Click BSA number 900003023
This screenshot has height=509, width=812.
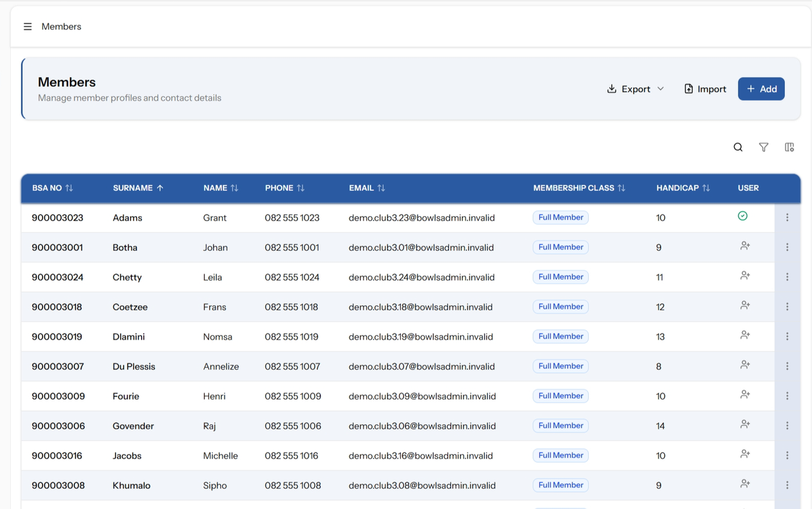[58, 217]
